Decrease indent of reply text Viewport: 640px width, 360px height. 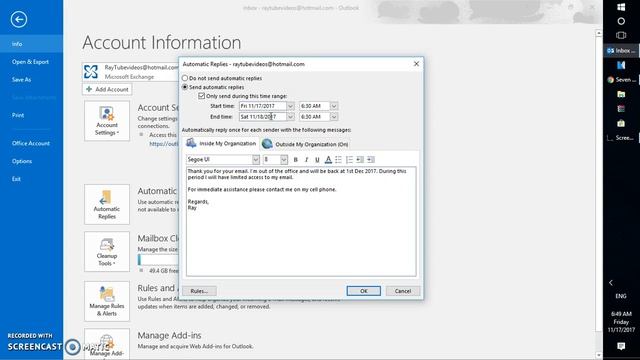coord(360,160)
